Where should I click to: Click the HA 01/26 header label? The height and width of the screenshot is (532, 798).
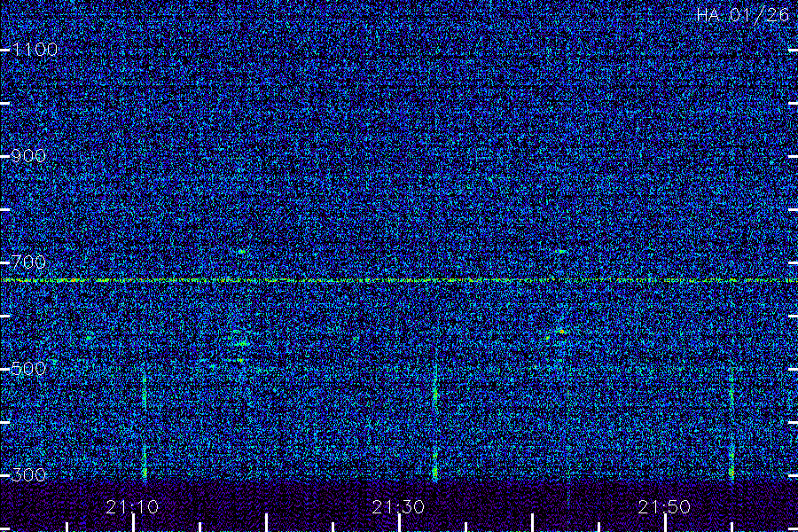coord(742,15)
